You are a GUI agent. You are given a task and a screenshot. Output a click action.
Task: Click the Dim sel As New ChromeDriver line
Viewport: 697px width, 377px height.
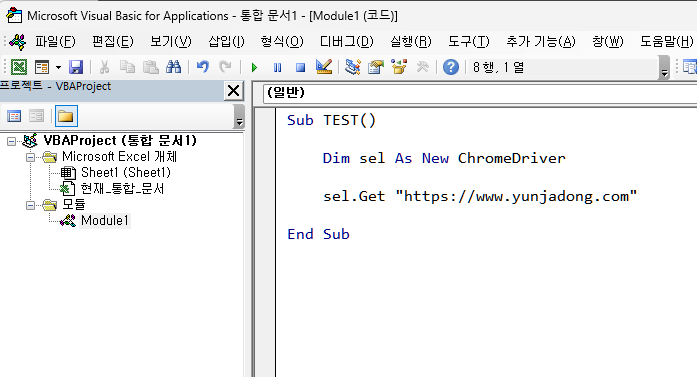pyautogui.click(x=444, y=158)
